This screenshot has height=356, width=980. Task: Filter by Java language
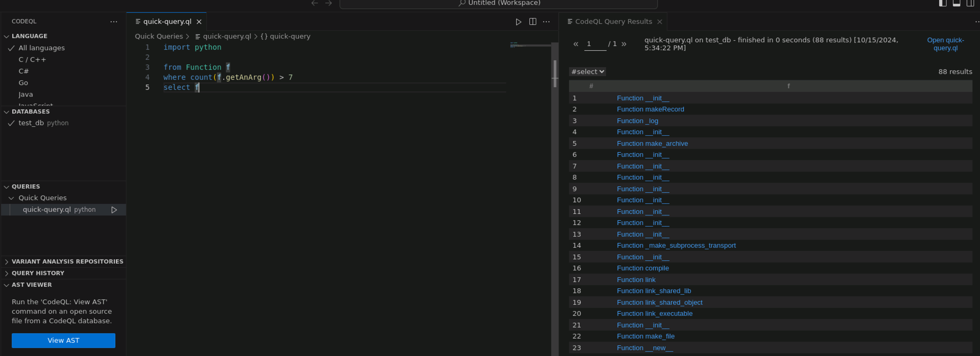pos(25,95)
